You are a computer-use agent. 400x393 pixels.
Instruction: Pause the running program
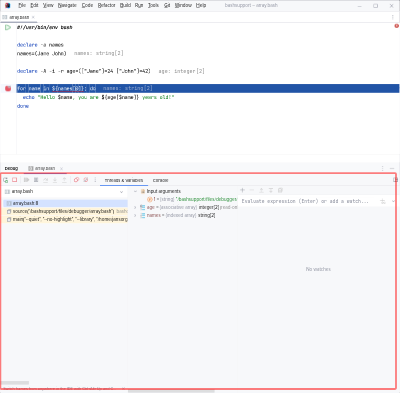click(36, 180)
